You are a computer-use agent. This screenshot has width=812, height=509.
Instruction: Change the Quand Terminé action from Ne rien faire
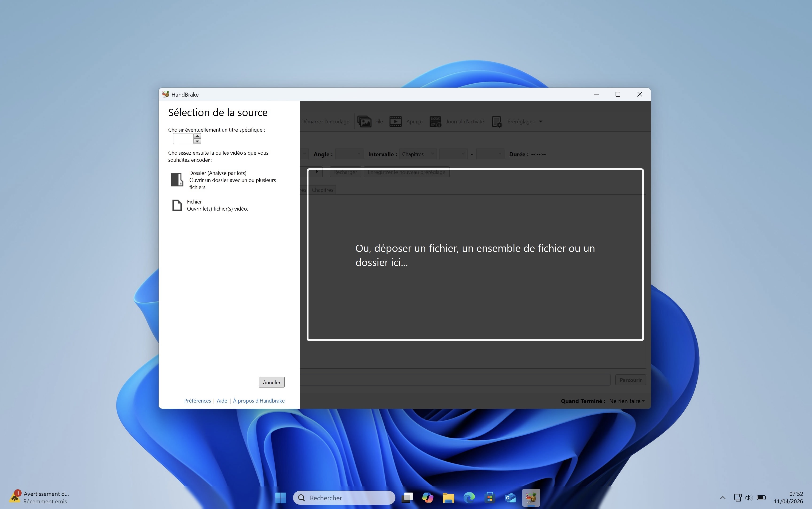pyautogui.click(x=626, y=401)
